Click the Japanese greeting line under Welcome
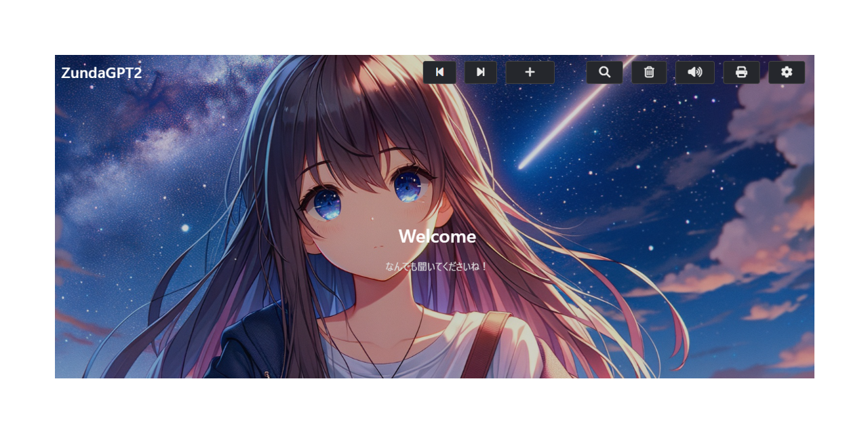868x434 pixels. tap(437, 267)
